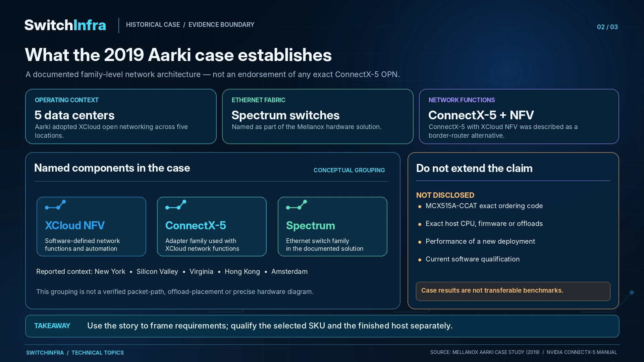Click the TECHNICAL TOPICS footer link
Viewport: 644px width, 362px height.
98,353
